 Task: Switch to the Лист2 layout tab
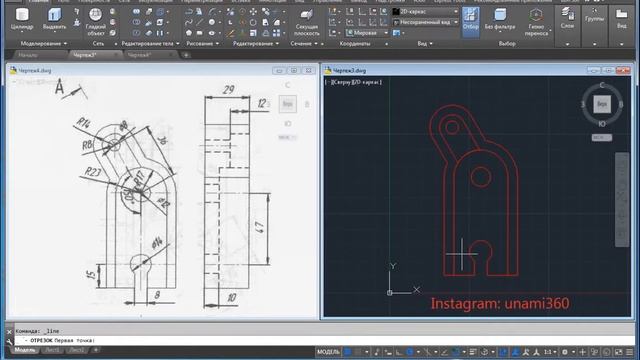[76, 350]
